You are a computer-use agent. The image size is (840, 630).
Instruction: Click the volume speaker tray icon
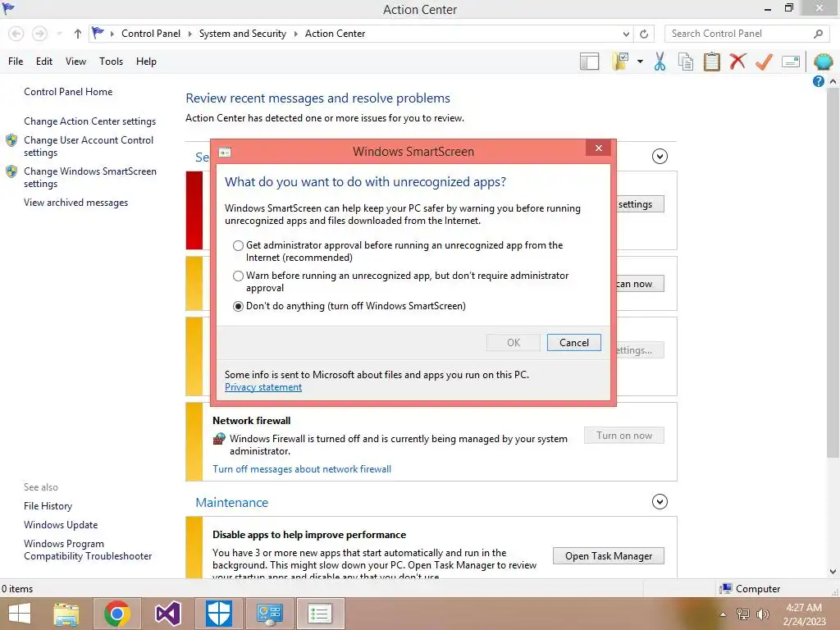[762, 614]
